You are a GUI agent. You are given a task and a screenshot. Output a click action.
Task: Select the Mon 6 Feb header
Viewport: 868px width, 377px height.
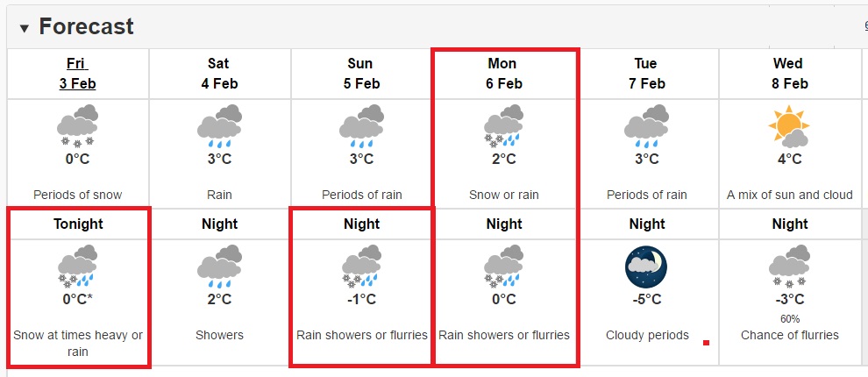click(x=502, y=74)
